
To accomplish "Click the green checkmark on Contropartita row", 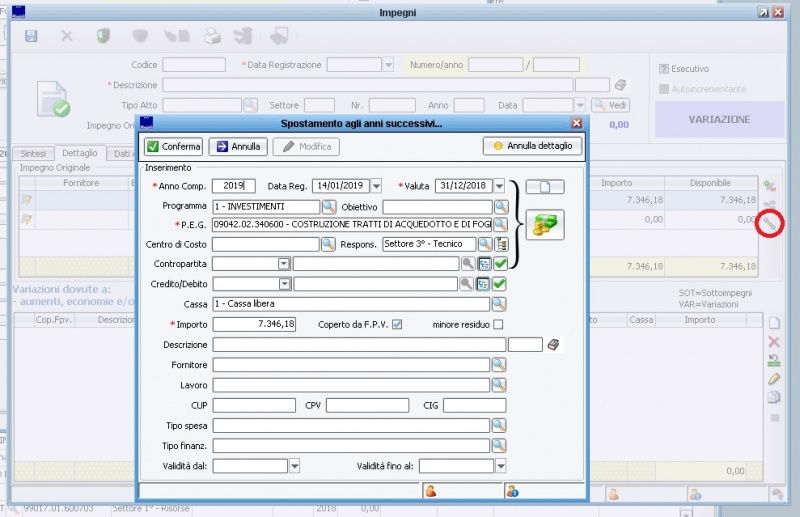I will click(x=500, y=264).
